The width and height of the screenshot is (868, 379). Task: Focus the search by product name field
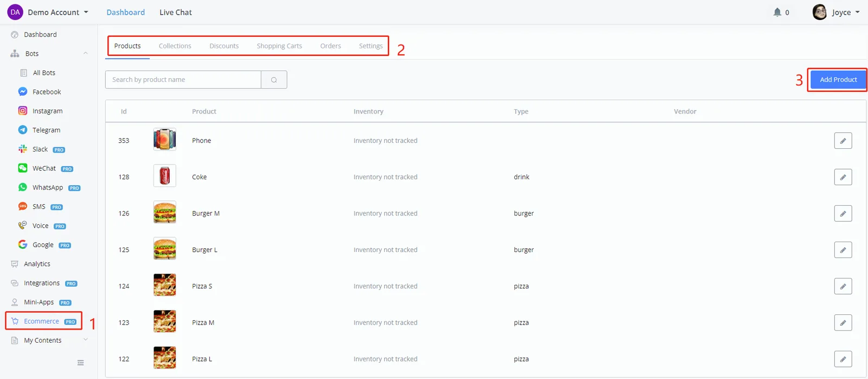coord(183,80)
